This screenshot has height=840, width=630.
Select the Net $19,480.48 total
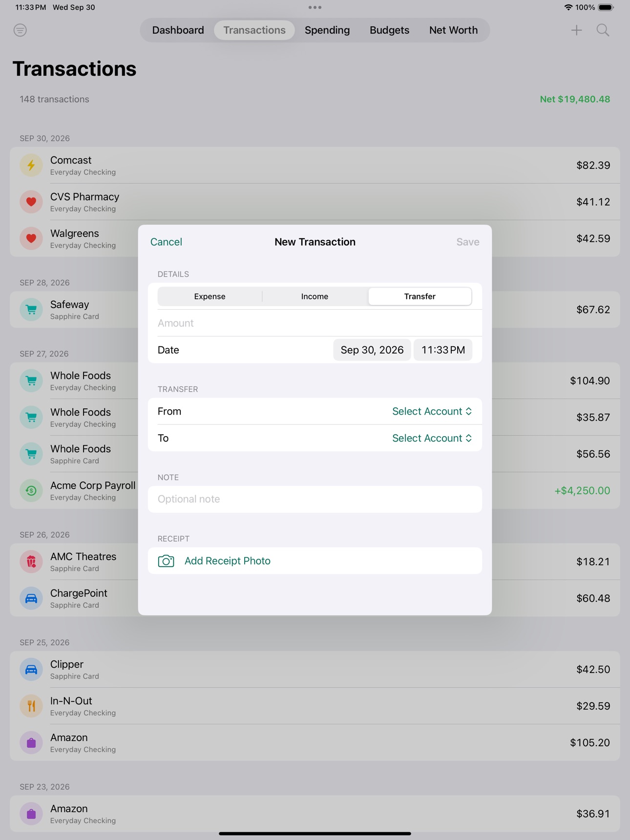[x=575, y=99]
